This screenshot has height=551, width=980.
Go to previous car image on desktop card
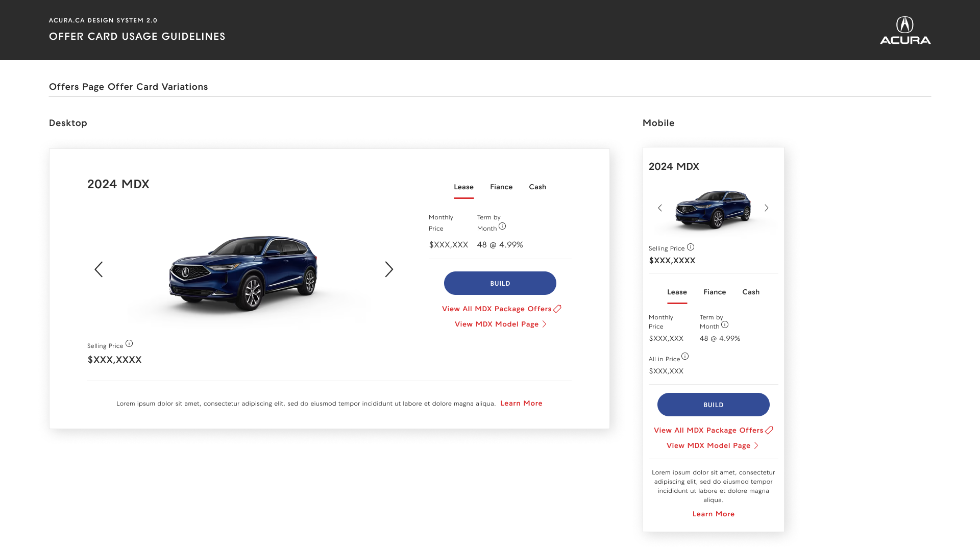99,269
